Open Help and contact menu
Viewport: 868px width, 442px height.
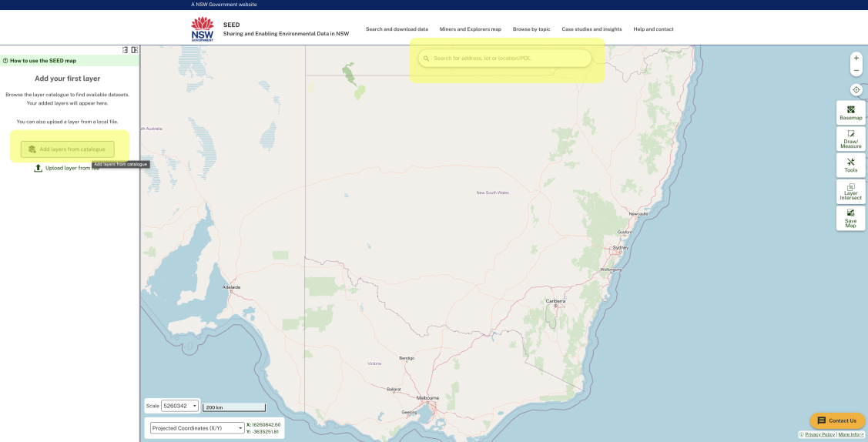click(653, 29)
